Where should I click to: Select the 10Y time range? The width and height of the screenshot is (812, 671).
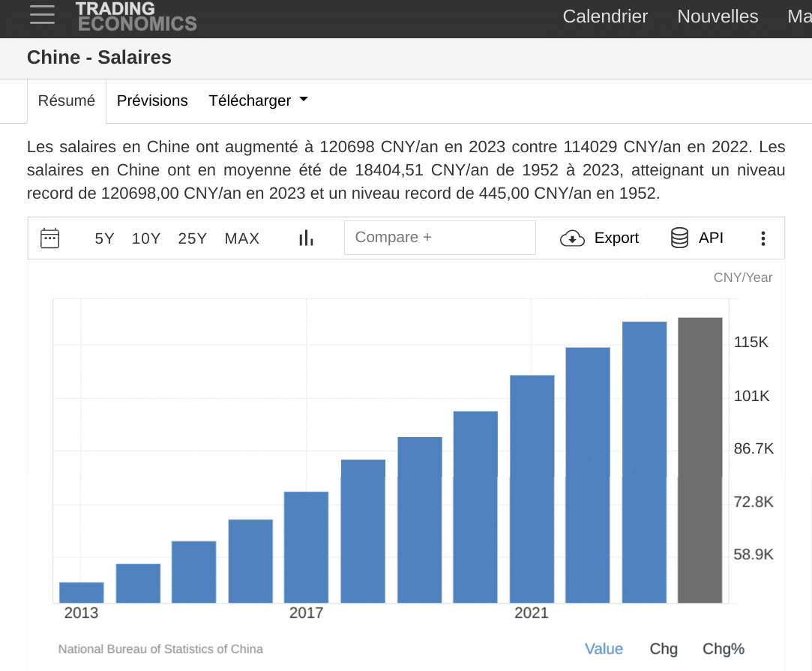[146, 238]
